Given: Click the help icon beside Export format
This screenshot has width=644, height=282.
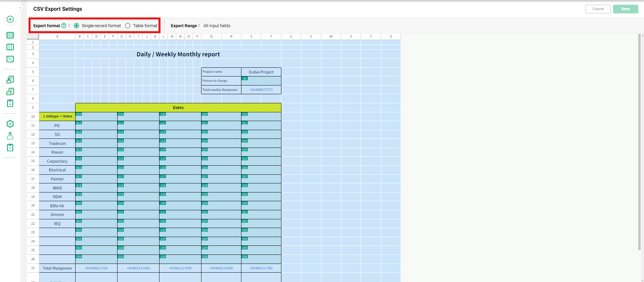Looking at the screenshot, I should (x=64, y=25).
